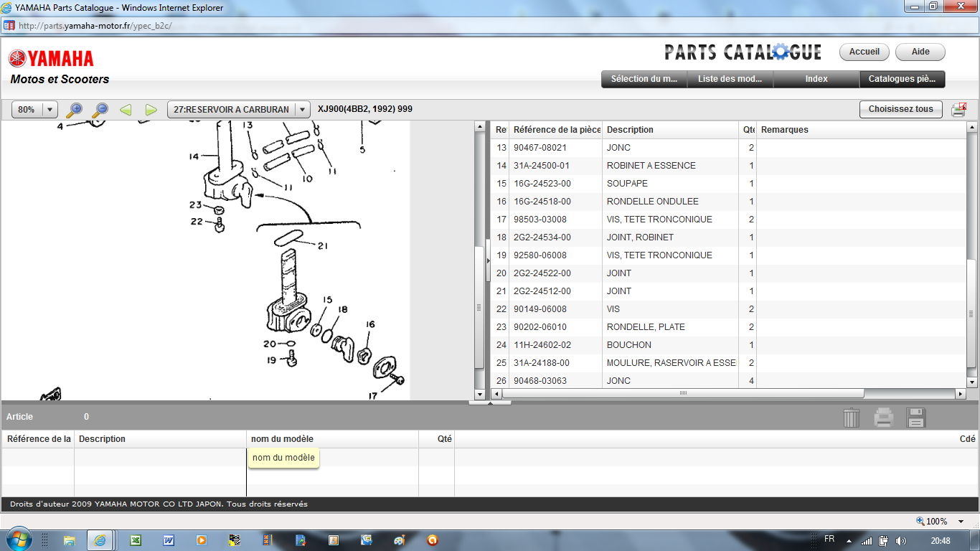The width and height of the screenshot is (980, 551).
Task: Select row 24 BOUCHON
Action: [729, 345]
